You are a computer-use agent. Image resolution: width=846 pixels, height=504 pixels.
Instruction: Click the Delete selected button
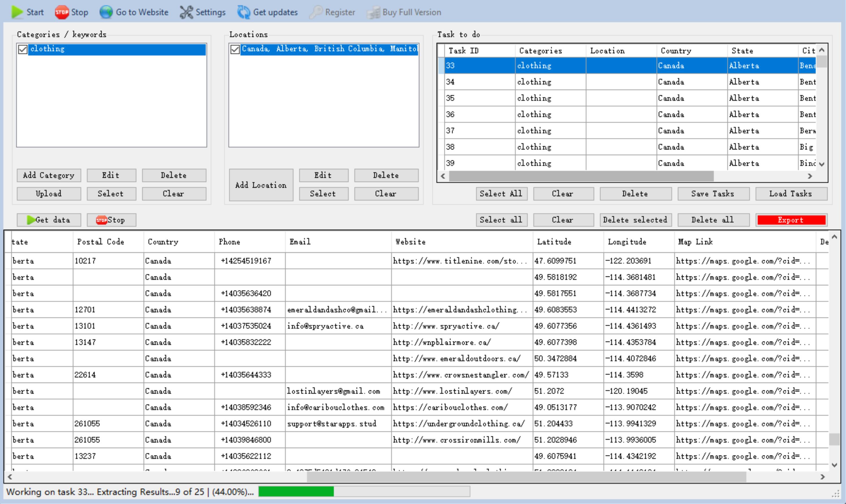pos(635,220)
